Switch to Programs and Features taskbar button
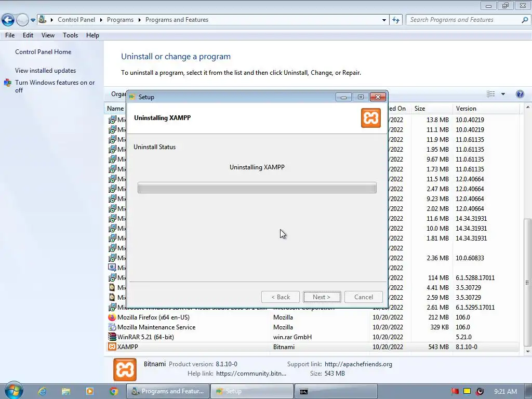The image size is (532, 399). click(168, 391)
